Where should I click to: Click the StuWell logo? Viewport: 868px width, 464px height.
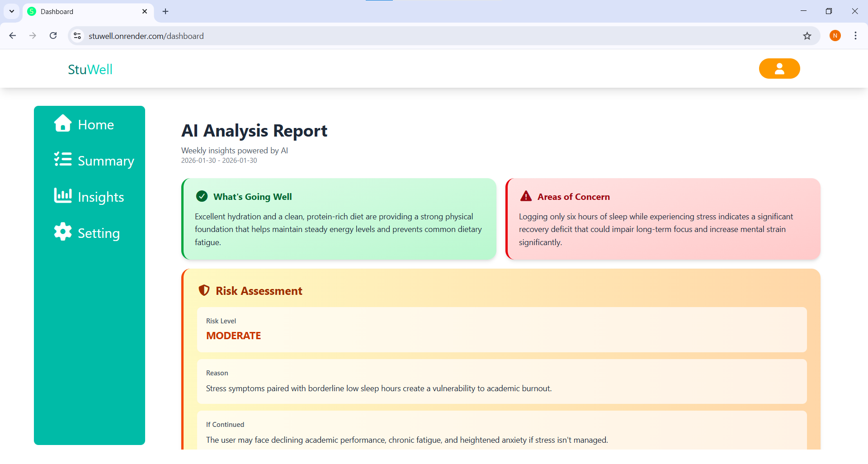[x=90, y=69]
